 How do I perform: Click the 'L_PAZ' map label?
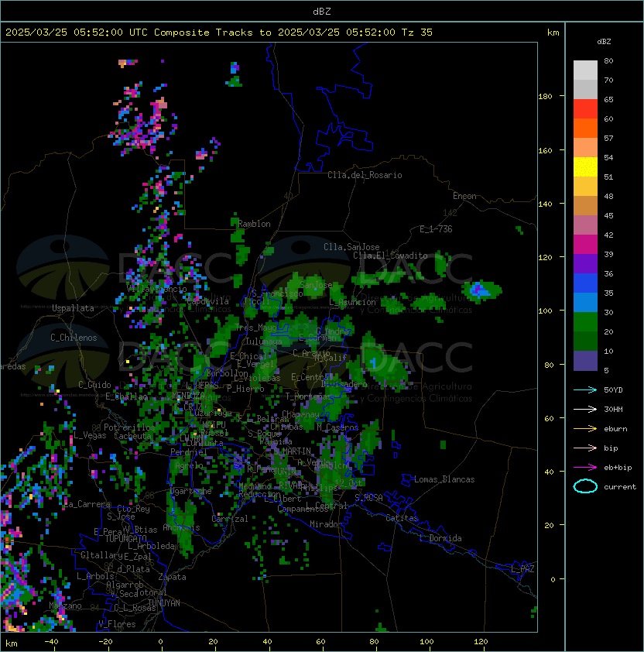tap(522, 569)
